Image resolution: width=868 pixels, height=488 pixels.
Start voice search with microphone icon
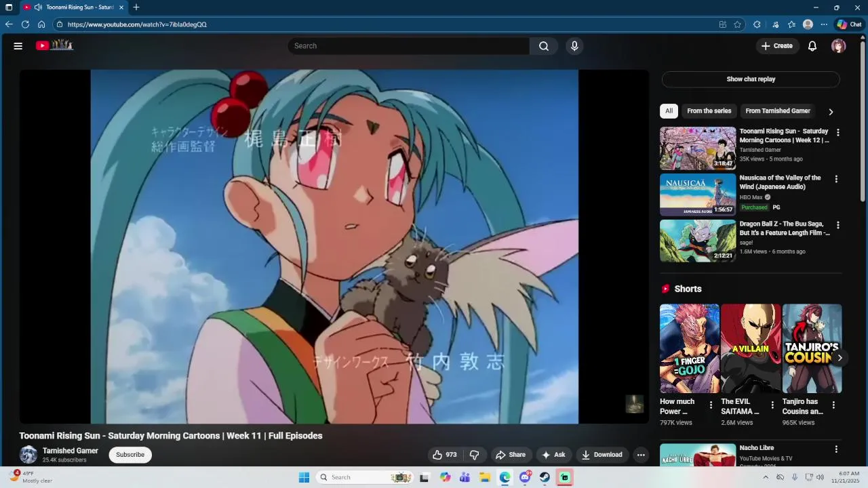(x=574, y=46)
